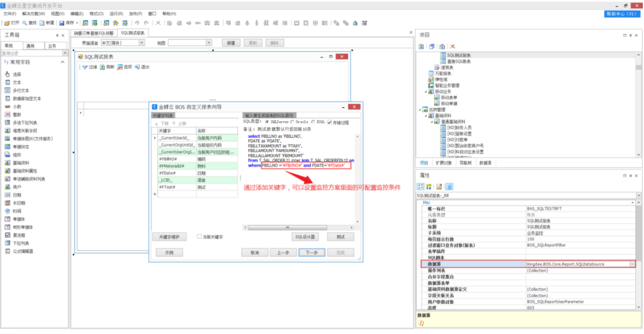Click the horizontal scrollbar of SQL editor
644x334 pixels.
pyautogui.click(x=299, y=227)
